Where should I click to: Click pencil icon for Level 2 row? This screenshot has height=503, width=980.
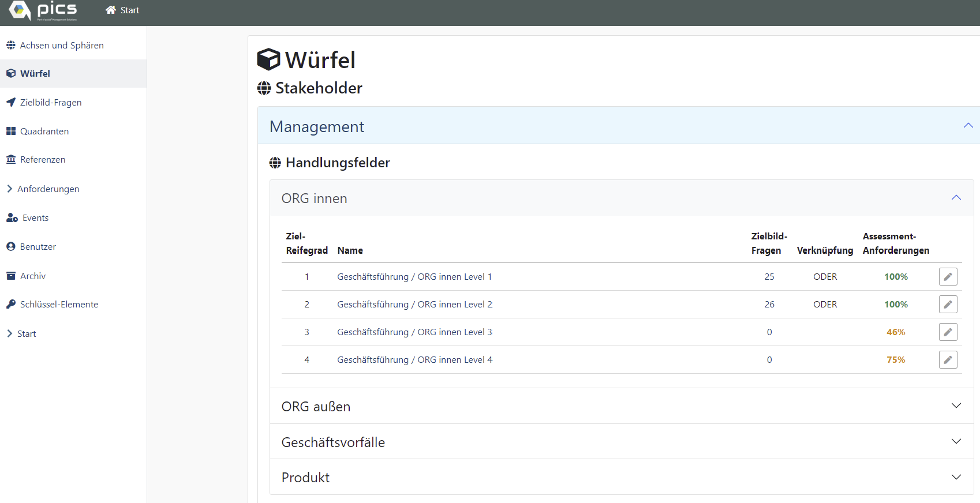coord(948,305)
